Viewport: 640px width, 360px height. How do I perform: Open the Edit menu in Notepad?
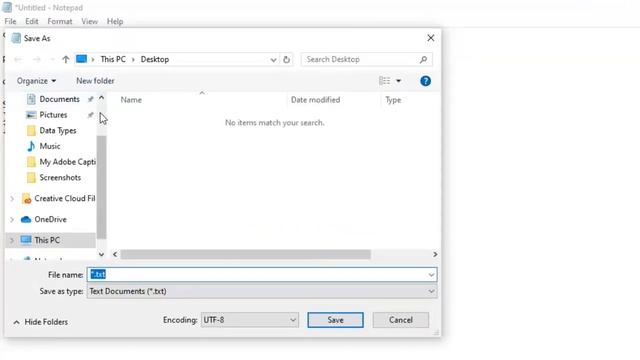point(31,22)
